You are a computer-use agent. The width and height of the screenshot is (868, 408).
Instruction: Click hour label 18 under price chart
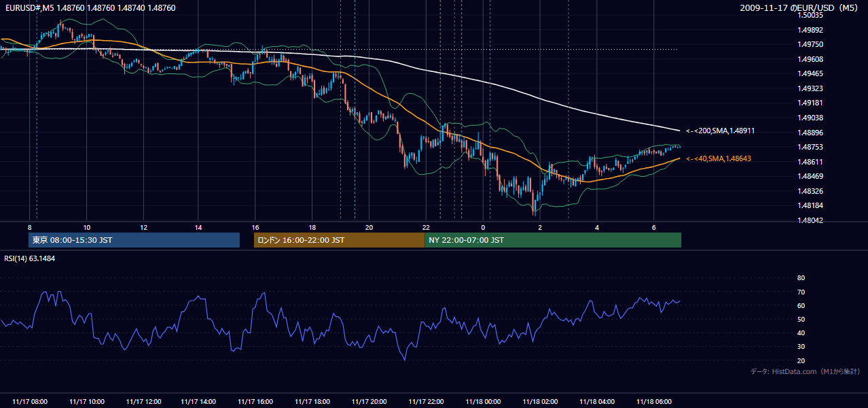click(x=312, y=227)
